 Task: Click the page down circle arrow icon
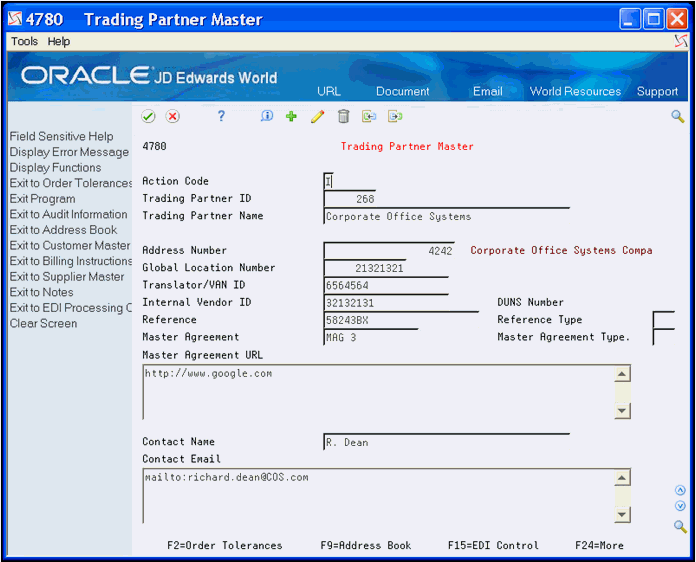pyautogui.click(x=680, y=506)
